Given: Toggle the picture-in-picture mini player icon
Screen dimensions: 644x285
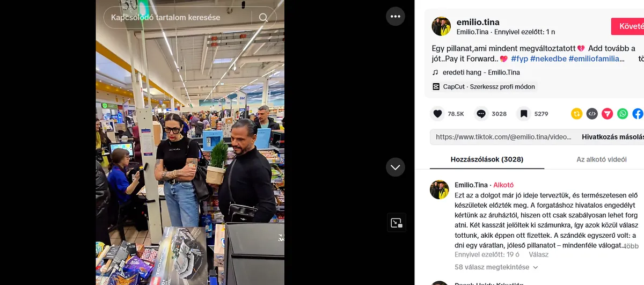Looking at the screenshot, I should [396, 223].
